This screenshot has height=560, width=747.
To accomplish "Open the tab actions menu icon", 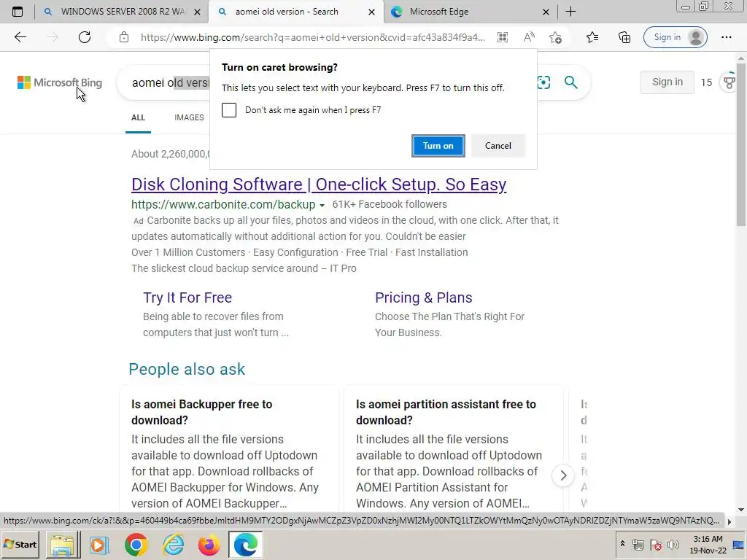I will coord(18,12).
